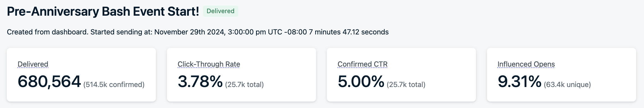644x108 pixels.
Task: Click the Delivered status badge
Action: click(221, 11)
